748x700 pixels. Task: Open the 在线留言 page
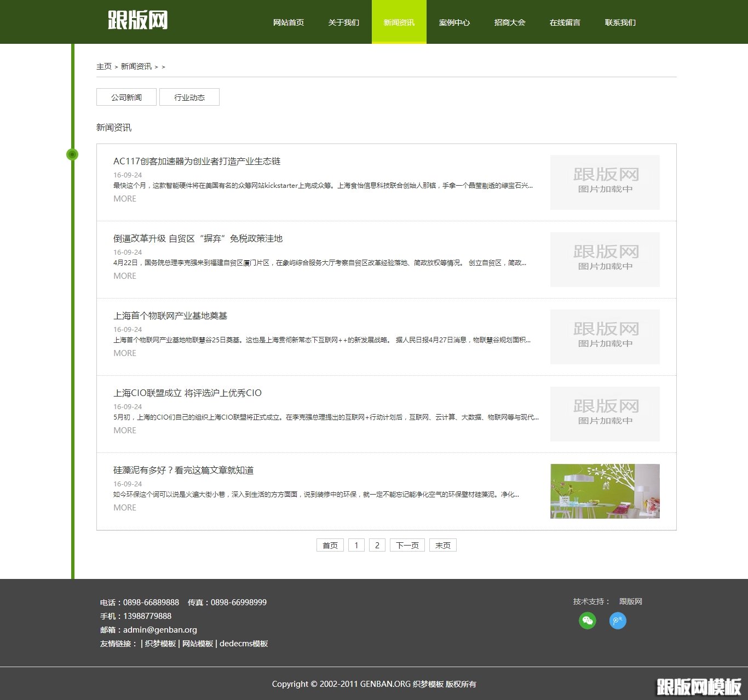565,22
